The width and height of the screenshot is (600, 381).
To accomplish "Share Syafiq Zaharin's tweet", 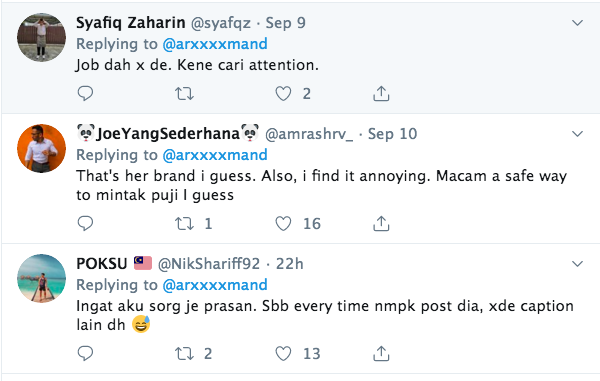I will tap(381, 94).
